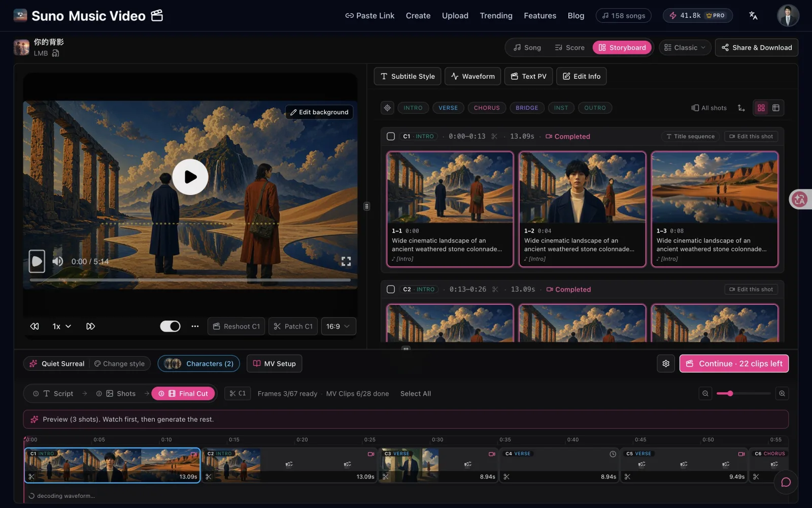Switch to the Score tab
This screenshot has height=508, width=812.
coord(569,47)
